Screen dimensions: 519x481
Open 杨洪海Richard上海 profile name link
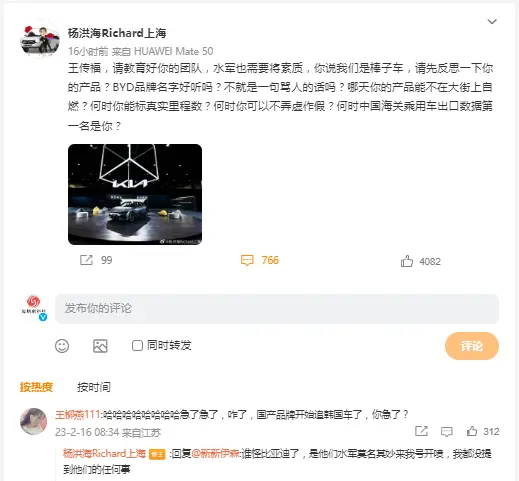coord(117,33)
